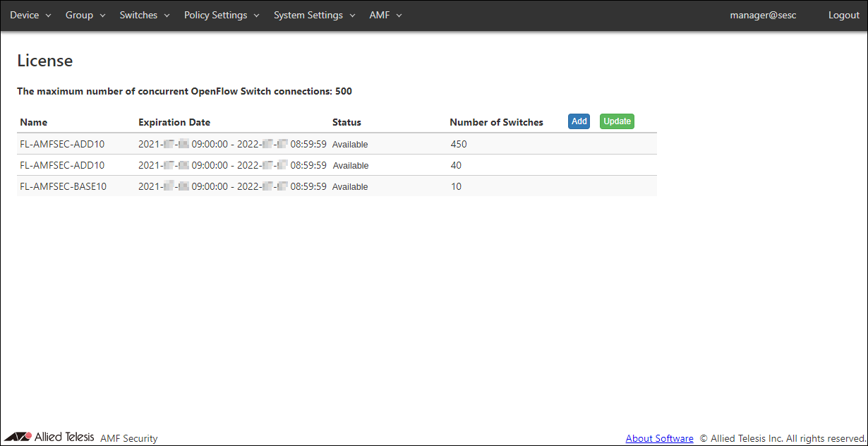Click the Allied Telesis logo in footer
Image resolution: width=868 pixels, height=446 pixels.
click(49, 437)
